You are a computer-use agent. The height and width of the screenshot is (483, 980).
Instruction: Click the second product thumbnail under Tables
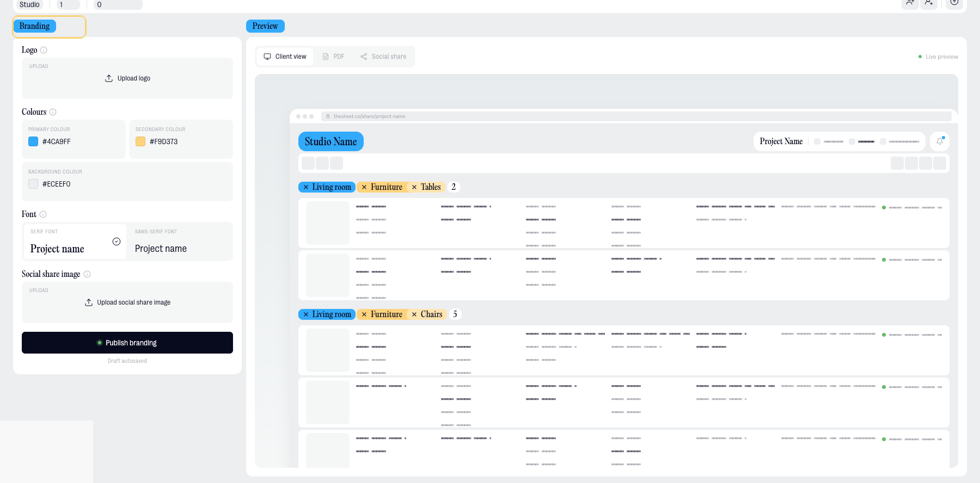click(x=328, y=275)
